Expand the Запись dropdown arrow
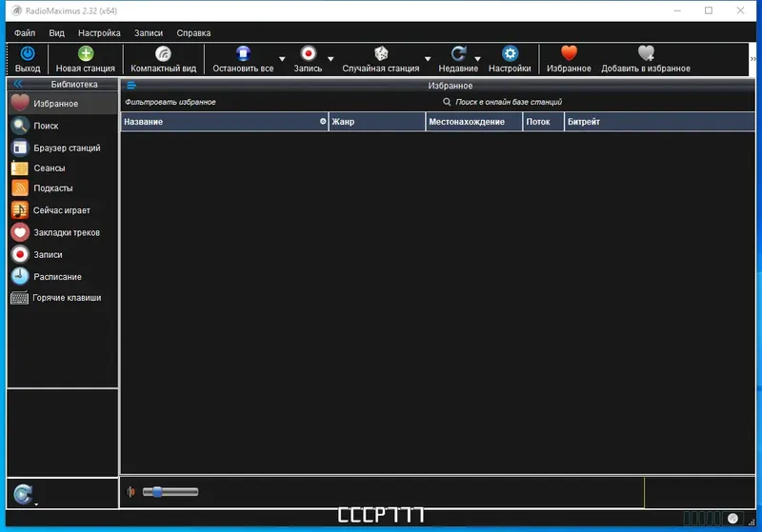The height and width of the screenshot is (532, 762). coord(331,59)
